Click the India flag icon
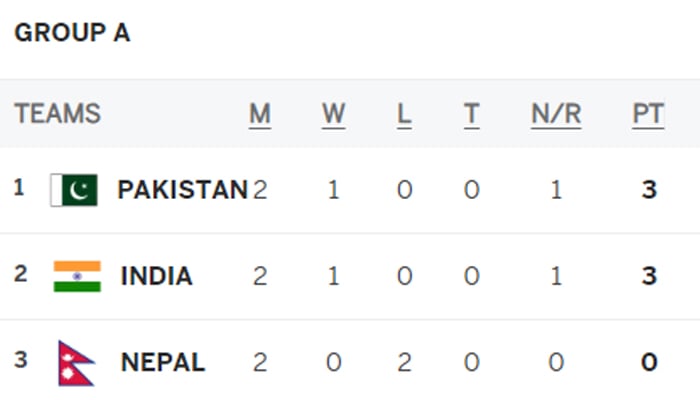700x400 pixels. (x=77, y=276)
